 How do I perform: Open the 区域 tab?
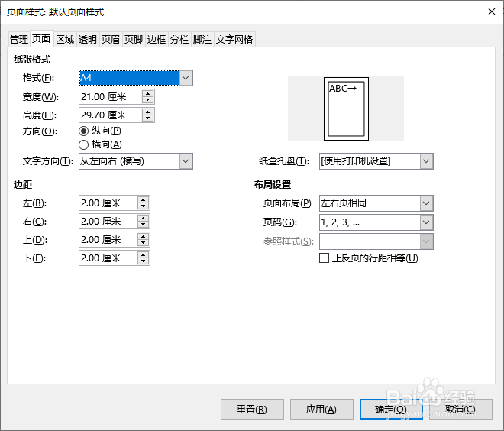point(65,39)
